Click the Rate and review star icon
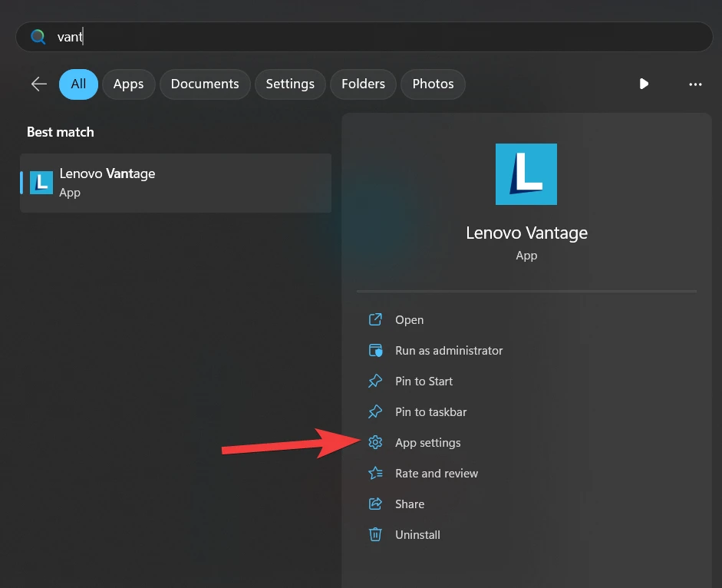The image size is (722, 588). [375, 474]
